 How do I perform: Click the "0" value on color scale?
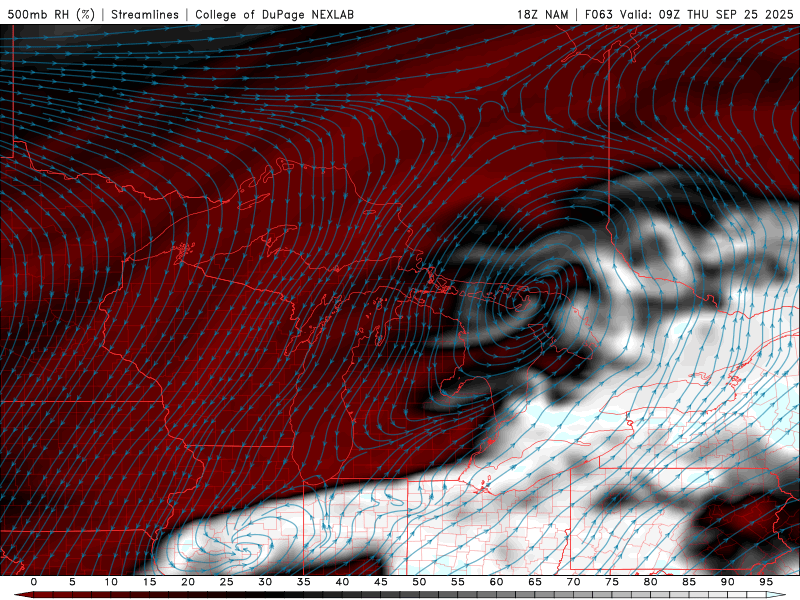pos(34,582)
